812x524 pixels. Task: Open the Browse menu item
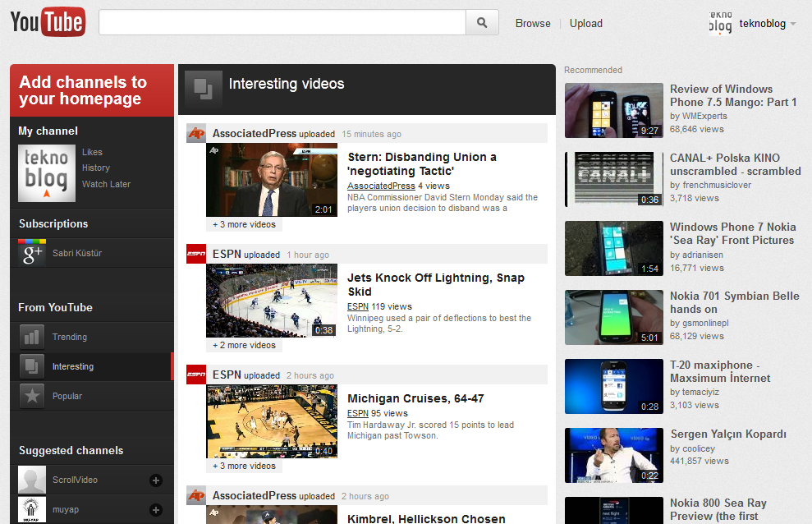[x=533, y=23]
